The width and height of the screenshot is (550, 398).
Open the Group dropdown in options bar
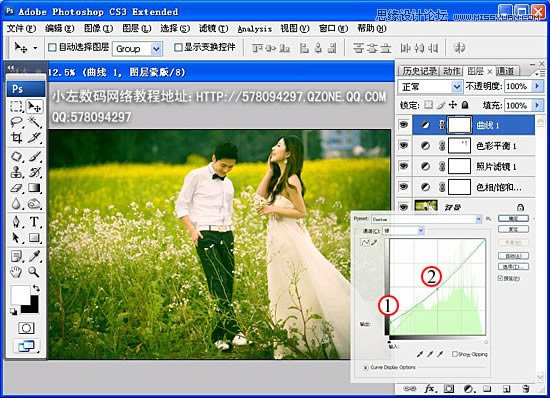pos(137,49)
